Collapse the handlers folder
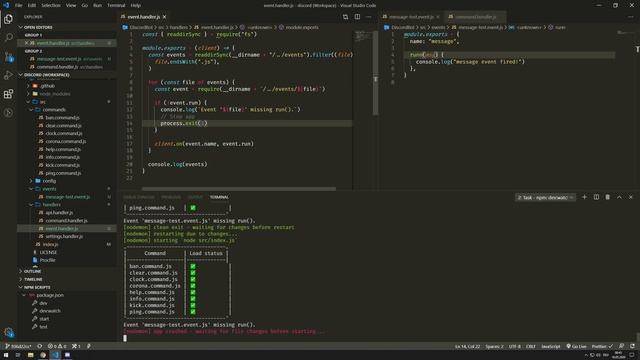 51,204
